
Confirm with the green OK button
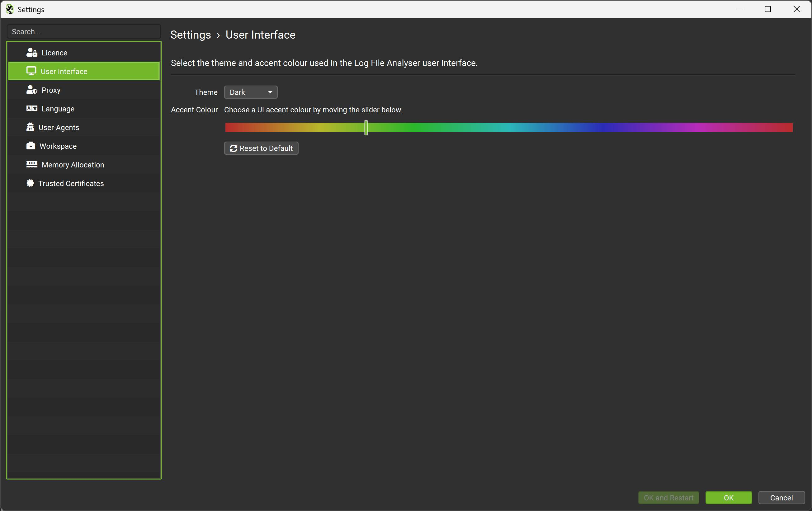[x=728, y=498]
